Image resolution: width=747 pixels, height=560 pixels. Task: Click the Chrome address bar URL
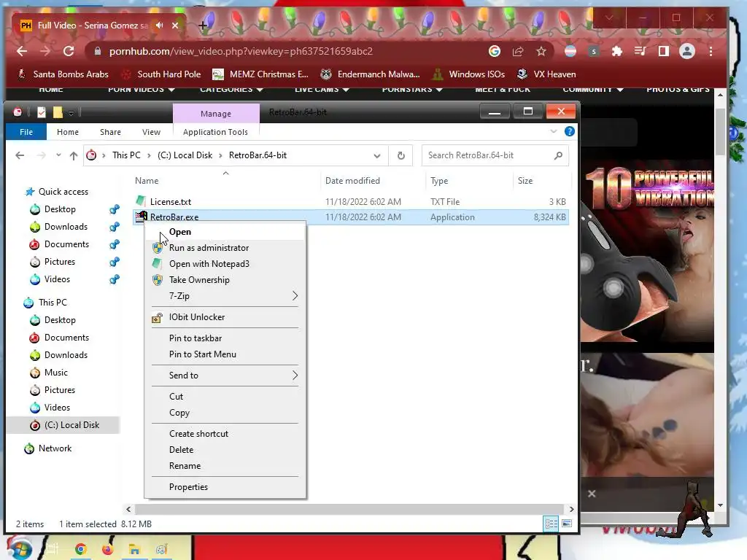tap(241, 51)
